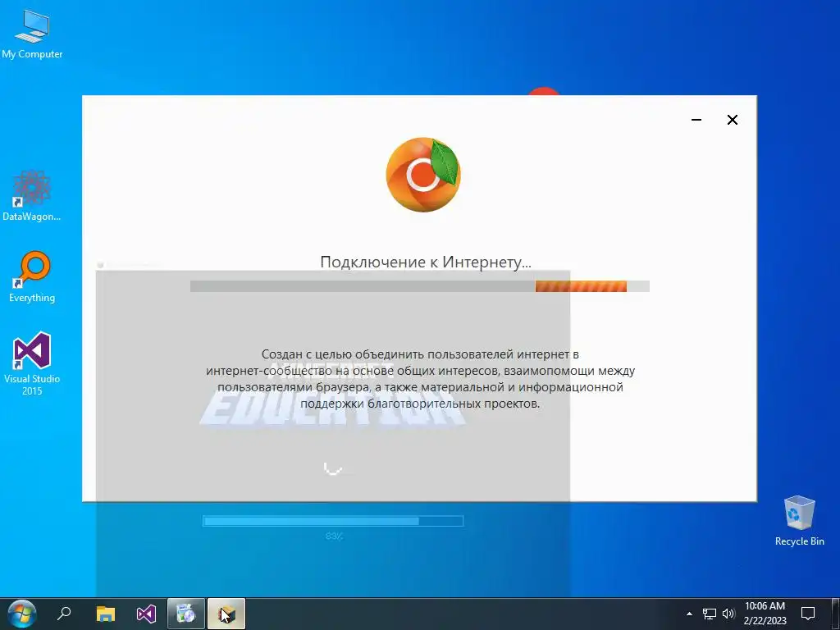This screenshot has height=630, width=840.
Task: Open the DataWagon desktop shortcut
Action: tap(32, 195)
